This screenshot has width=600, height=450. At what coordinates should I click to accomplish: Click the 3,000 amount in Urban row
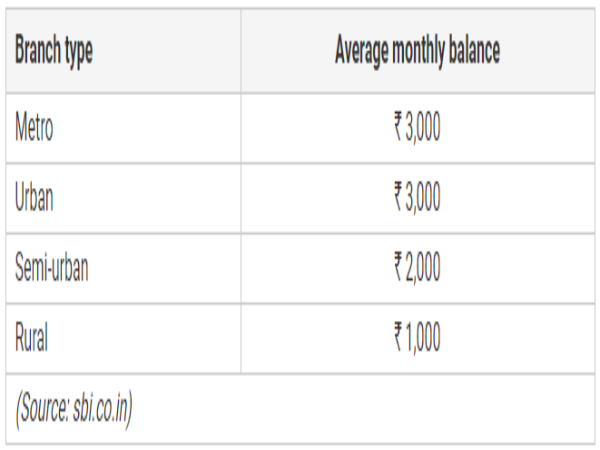coord(423,198)
